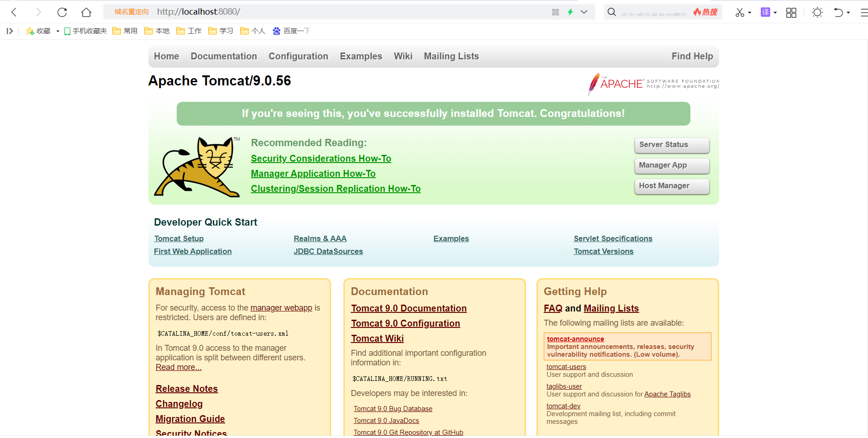Reload the page with the refresh icon
The height and width of the screenshot is (438, 868).
[62, 12]
